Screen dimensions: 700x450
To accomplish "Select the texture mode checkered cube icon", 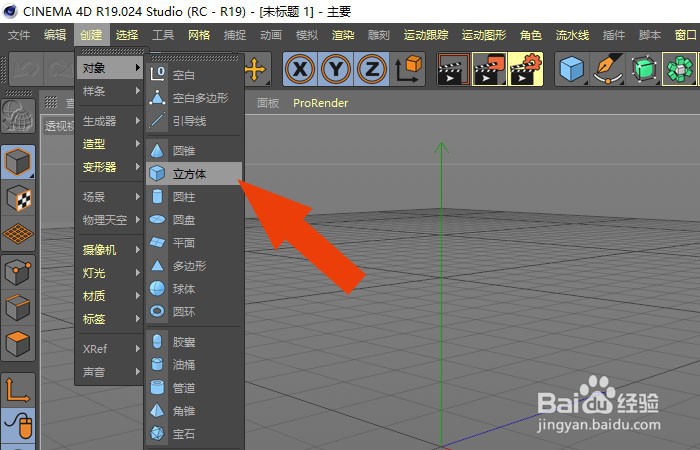I will [x=18, y=198].
